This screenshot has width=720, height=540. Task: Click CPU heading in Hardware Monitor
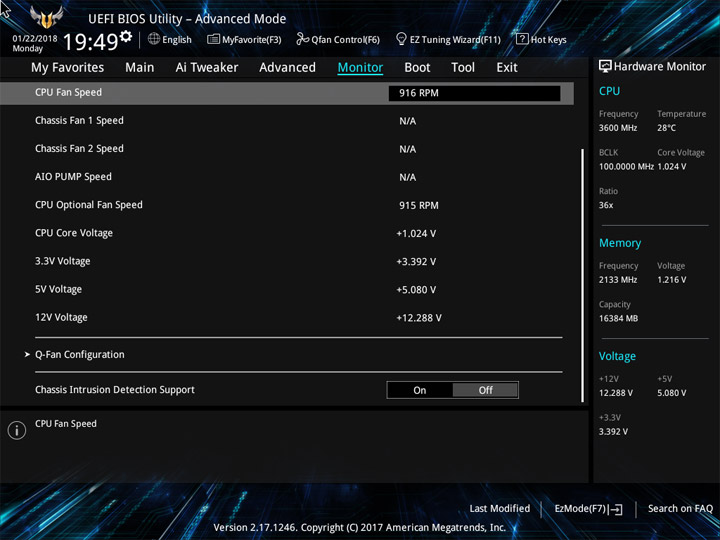pos(609,91)
